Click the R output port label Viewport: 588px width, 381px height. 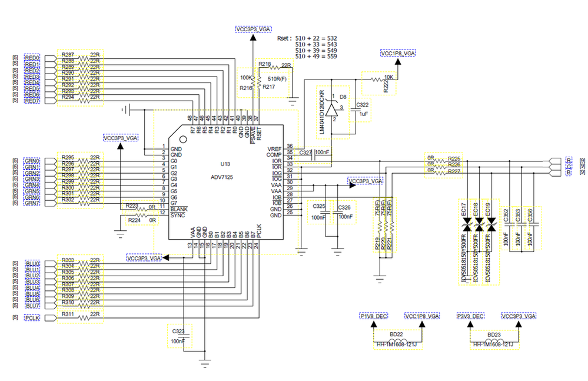[569, 160]
